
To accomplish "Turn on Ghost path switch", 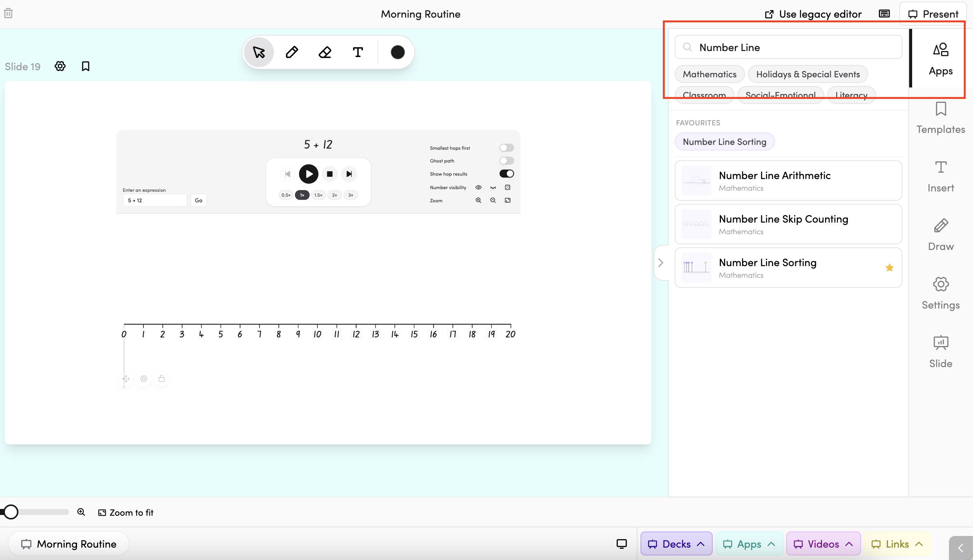I will [x=506, y=161].
